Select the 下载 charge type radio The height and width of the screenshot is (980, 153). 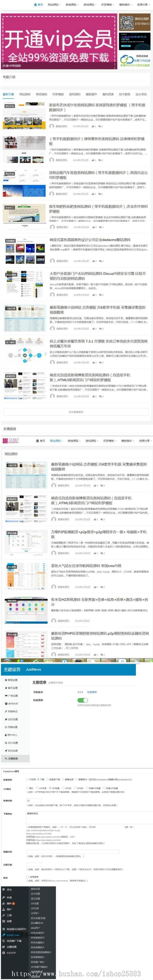(38, 779)
